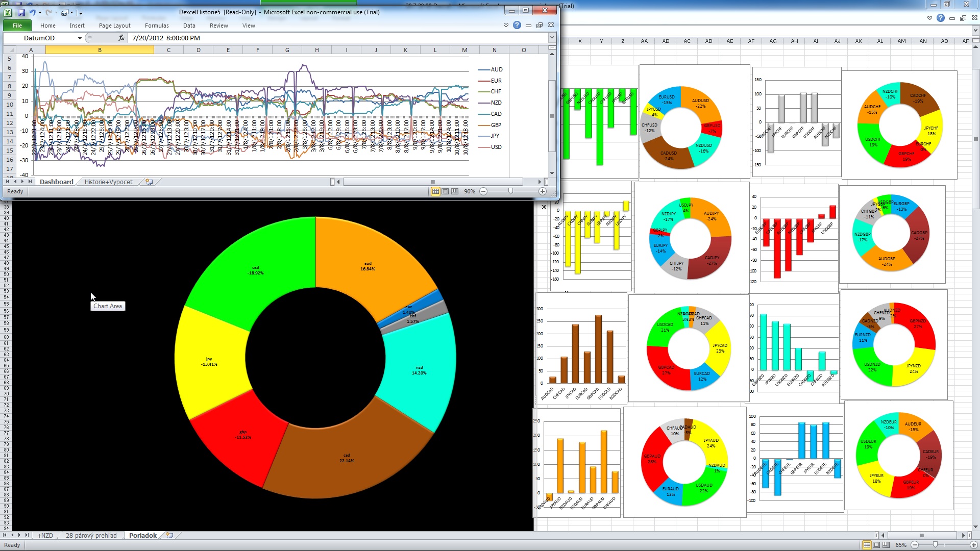Click the Excel application icon in title bar

pyautogui.click(x=8, y=12)
